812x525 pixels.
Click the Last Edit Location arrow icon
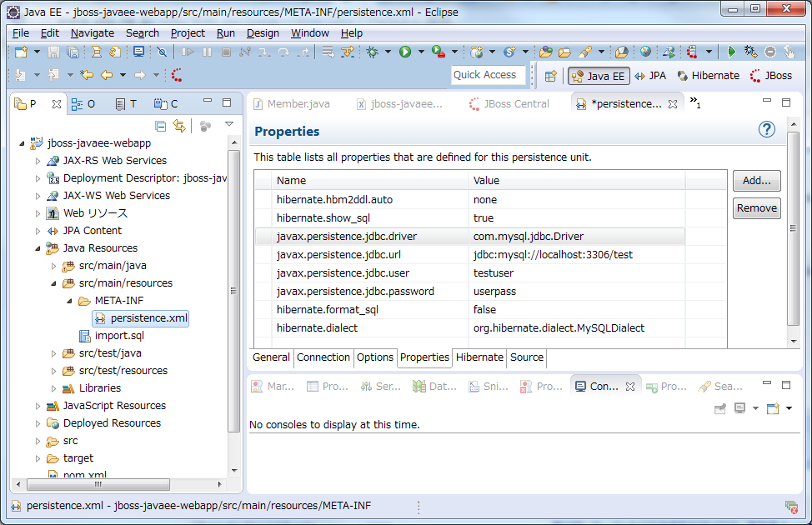point(87,75)
